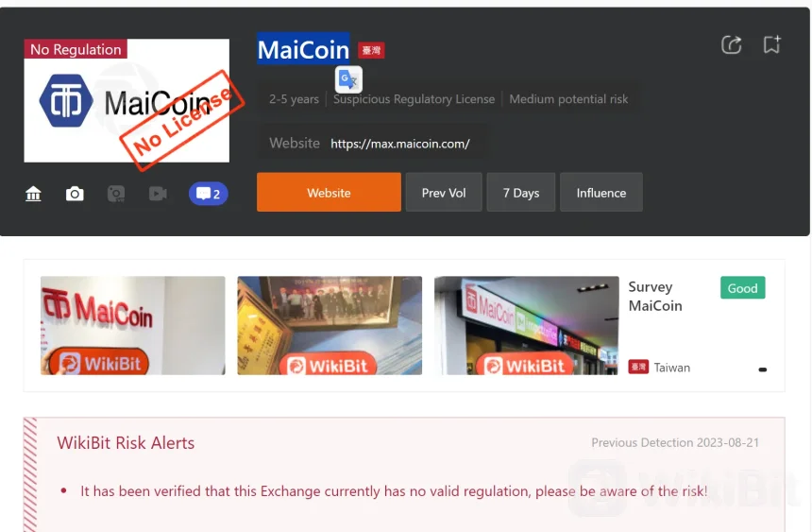
Task: Open the camera photos icon
Action: pyautogui.click(x=75, y=194)
